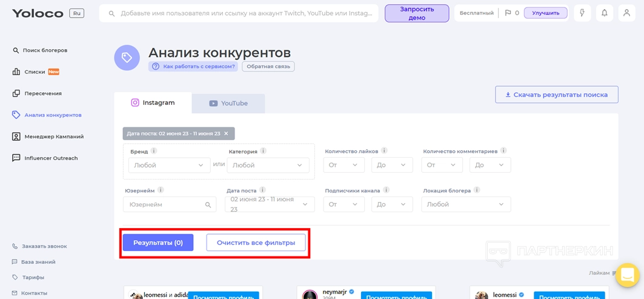The height and width of the screenshot is (299, 644).
Task: Switch to the YouTube tab
Action: pos(228,103)
